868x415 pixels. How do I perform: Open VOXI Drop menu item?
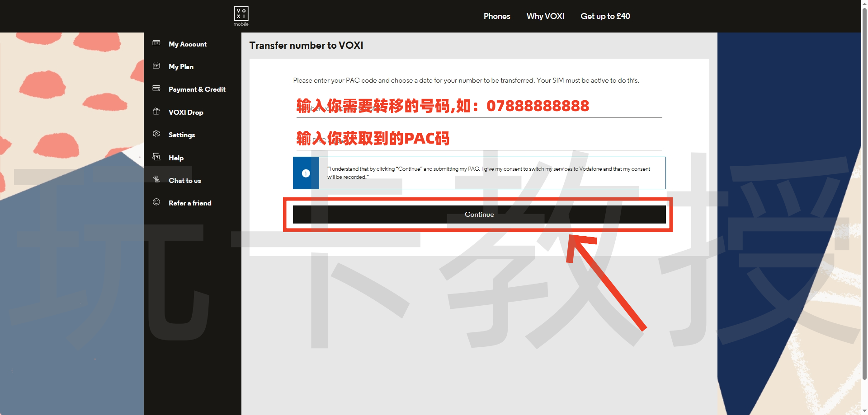point(186,112)
